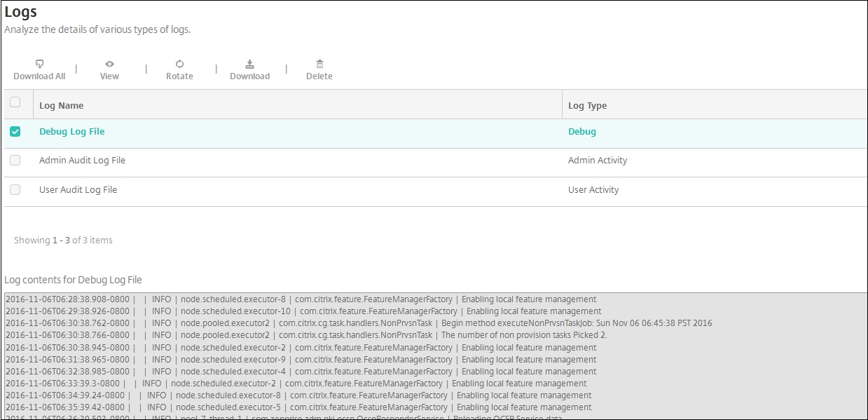Click the Delete label in toolbar
The height and width of the screenshot is (420, 868).
(x=319, y=76)
